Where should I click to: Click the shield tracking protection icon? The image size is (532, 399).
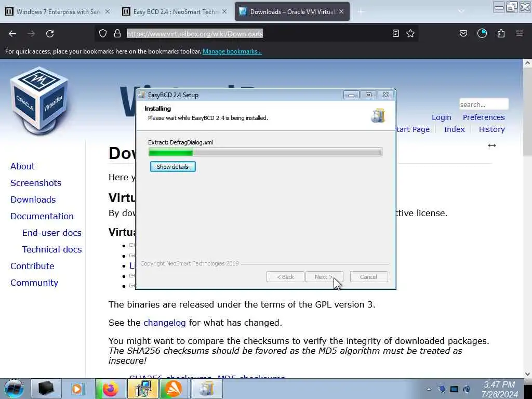pos(103,33)
